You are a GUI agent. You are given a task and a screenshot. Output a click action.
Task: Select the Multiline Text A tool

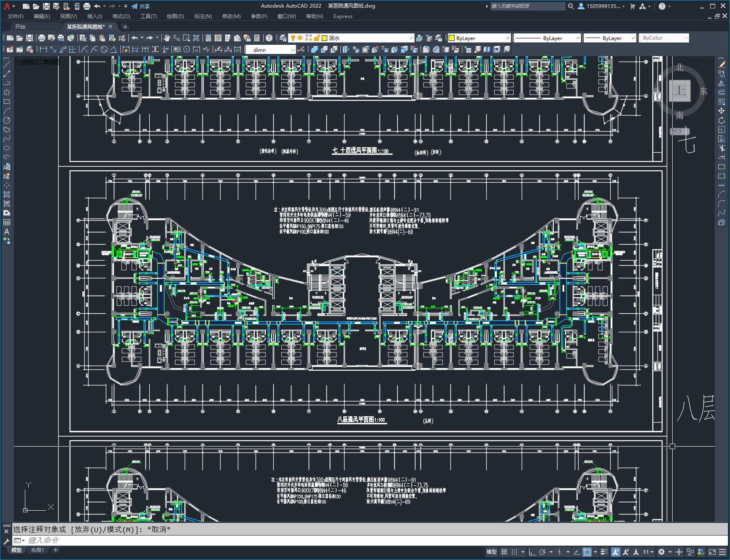tap(6, 232)
